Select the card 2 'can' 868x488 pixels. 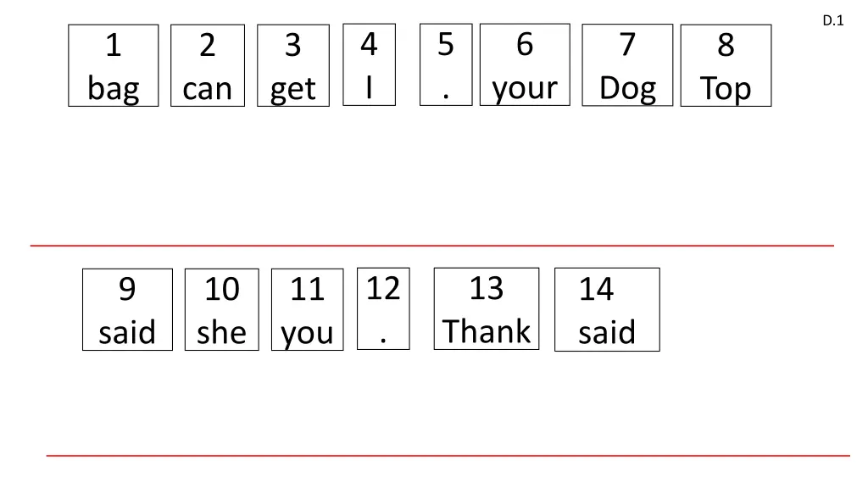click(208, 66)
